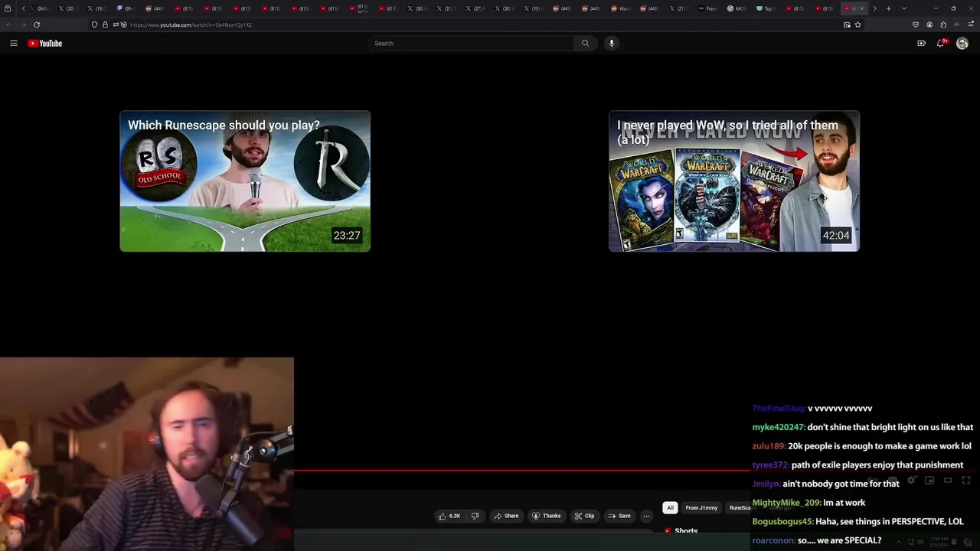980x551 pixels.
Task: Open the YouTube account avatar menu
Action: [x=962, y=43]
